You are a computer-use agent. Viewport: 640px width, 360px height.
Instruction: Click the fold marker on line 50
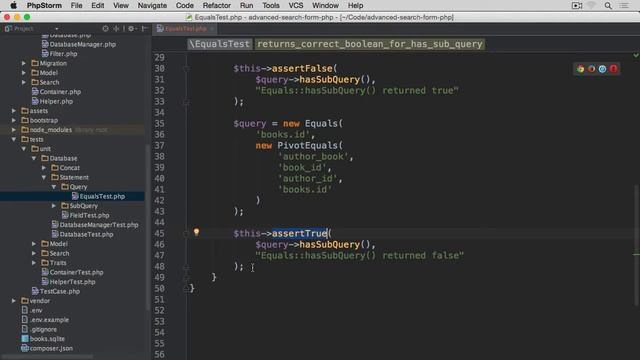(187, 288)
